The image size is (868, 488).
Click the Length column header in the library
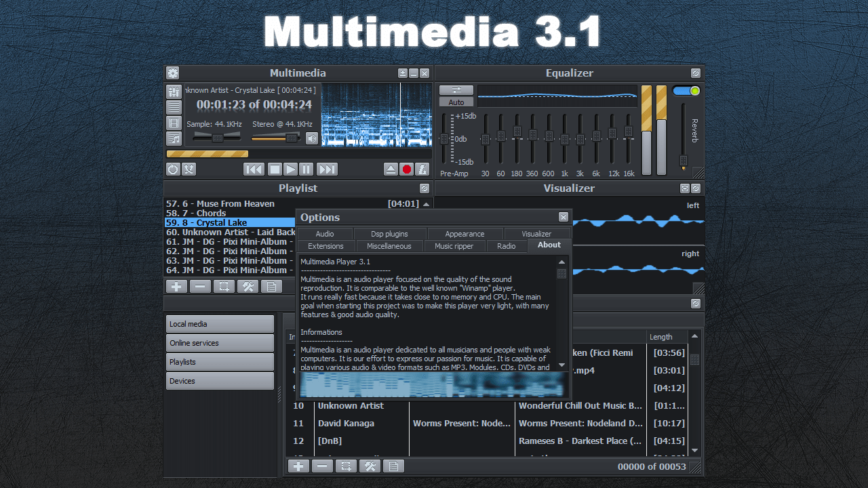667,337
